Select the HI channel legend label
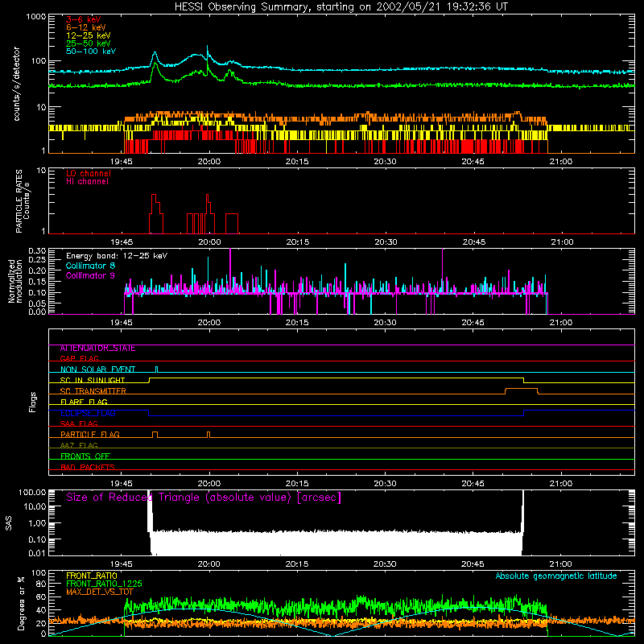This screenshot has width=644, height=644. (87, 182)
